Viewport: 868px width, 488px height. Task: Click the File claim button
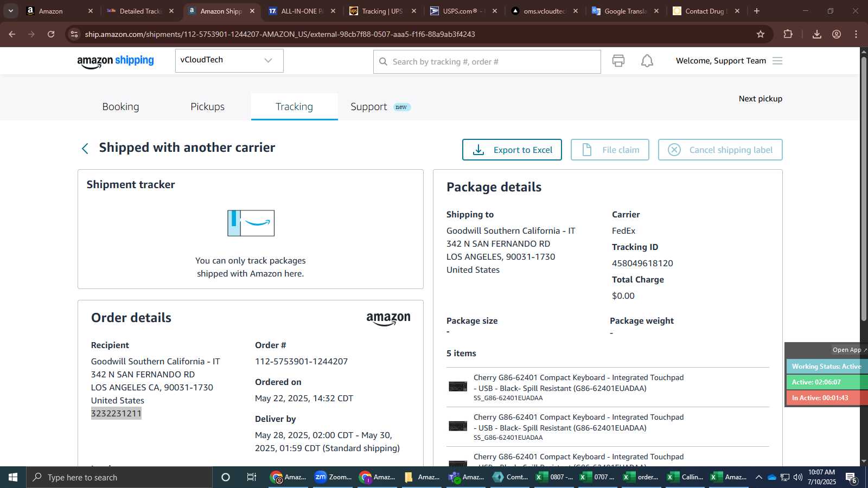[610, 150]
